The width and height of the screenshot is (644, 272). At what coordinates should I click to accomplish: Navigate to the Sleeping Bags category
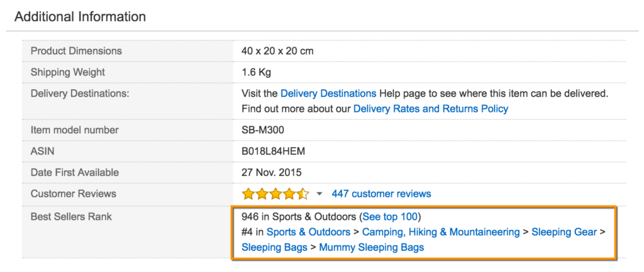click(x=274, y=247)
